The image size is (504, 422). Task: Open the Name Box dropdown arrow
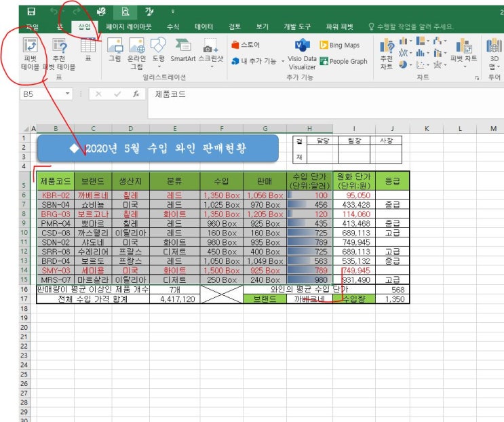pyautogui.click(x=68, y=94)
